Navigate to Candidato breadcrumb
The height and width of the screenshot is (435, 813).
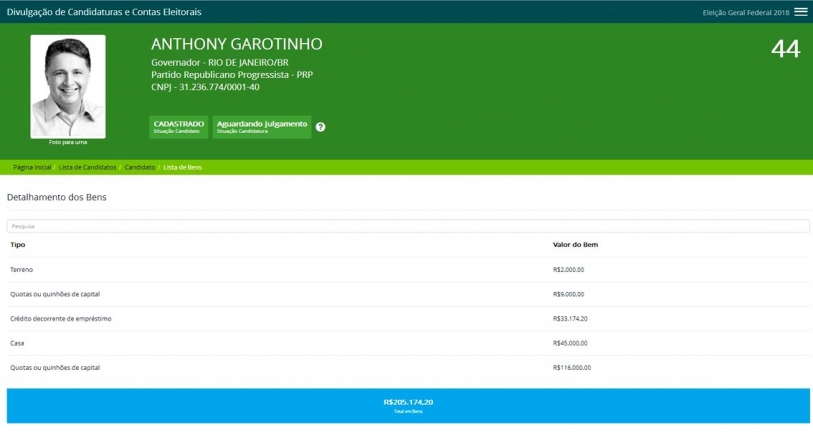(139, 167)
